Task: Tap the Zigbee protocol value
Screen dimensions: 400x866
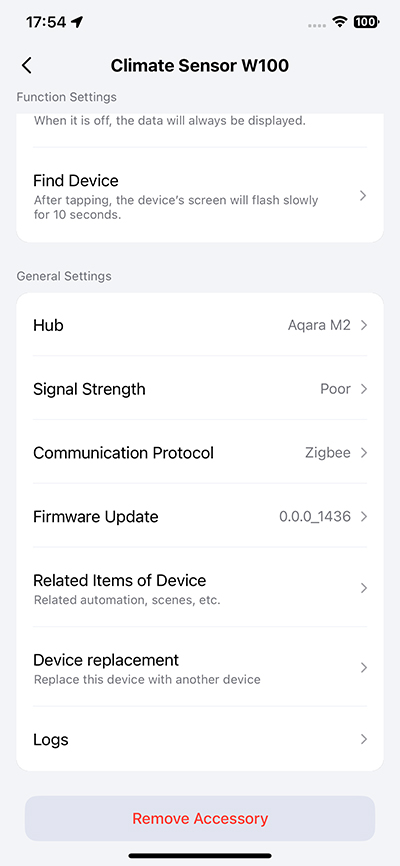Action: [x=328, y=453]
